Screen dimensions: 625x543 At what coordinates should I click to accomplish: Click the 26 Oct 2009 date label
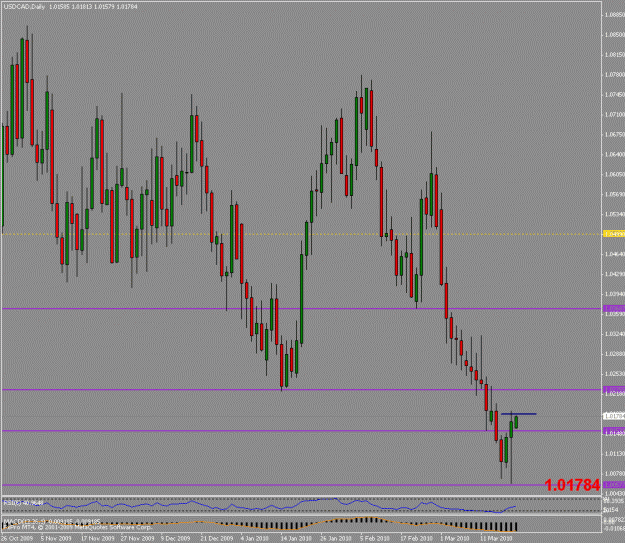17,538
